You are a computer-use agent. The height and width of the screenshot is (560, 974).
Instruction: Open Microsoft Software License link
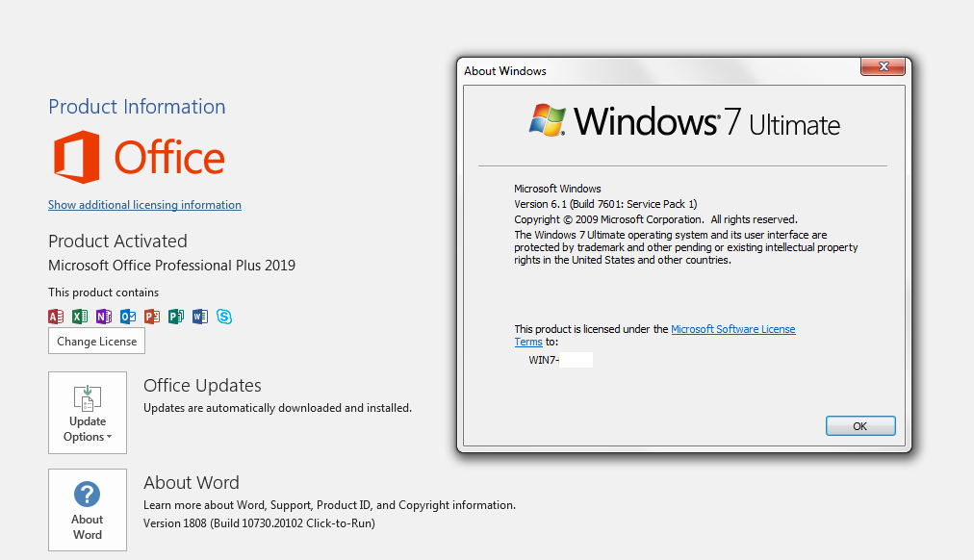pyautogui.click(x=733, y=329)
